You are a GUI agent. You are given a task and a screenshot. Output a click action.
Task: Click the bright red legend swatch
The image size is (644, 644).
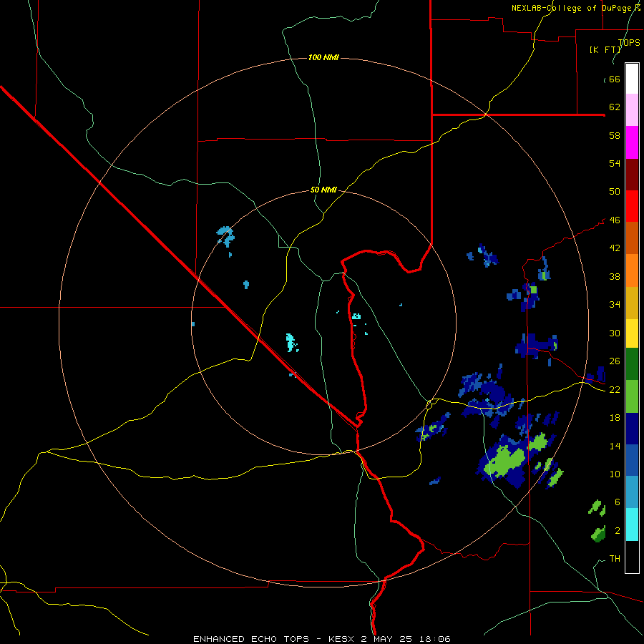click(x=632, y=206)
